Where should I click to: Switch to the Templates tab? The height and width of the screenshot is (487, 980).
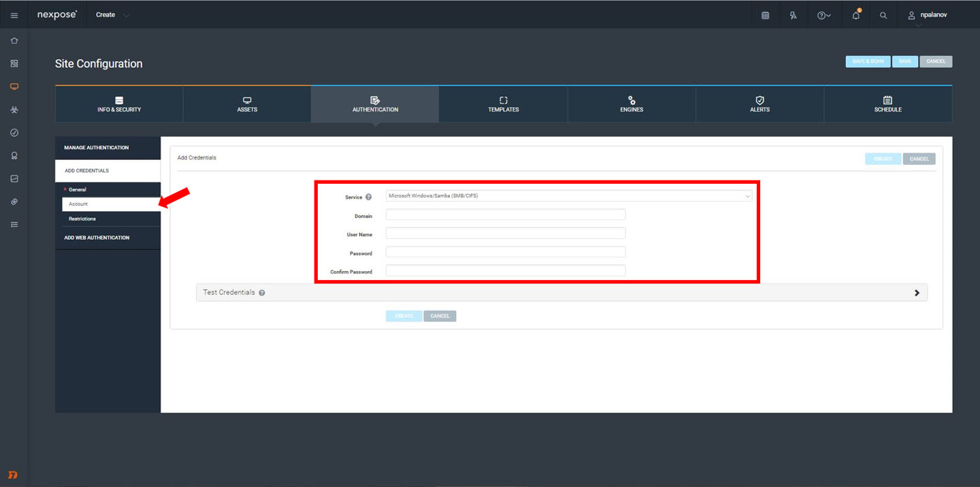(503, 104)
